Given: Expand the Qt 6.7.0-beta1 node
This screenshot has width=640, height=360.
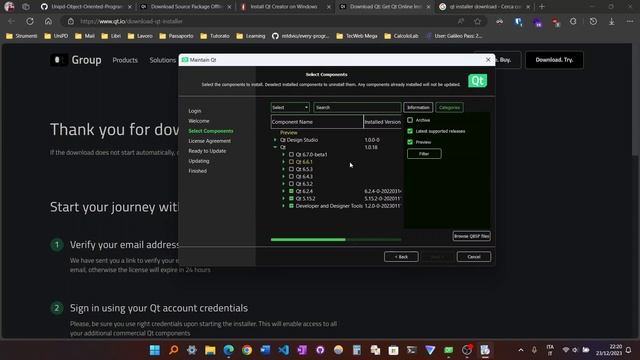Looking at the screenshot, I should point(283,155).
